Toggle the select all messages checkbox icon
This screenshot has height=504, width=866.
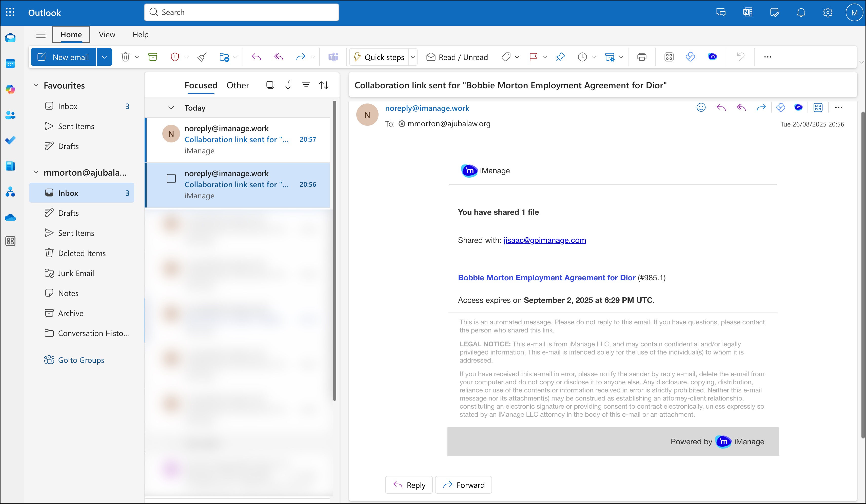[270, 85]
